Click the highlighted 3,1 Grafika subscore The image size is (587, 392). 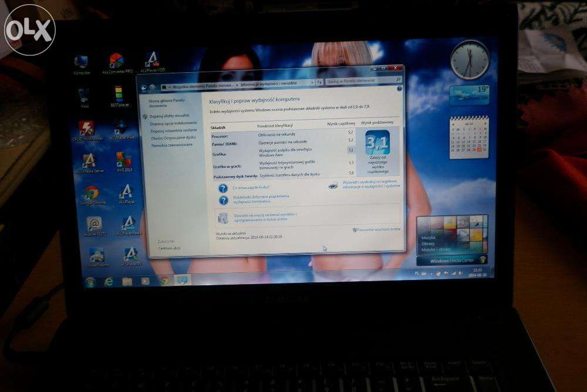click(x=351, y=150)
